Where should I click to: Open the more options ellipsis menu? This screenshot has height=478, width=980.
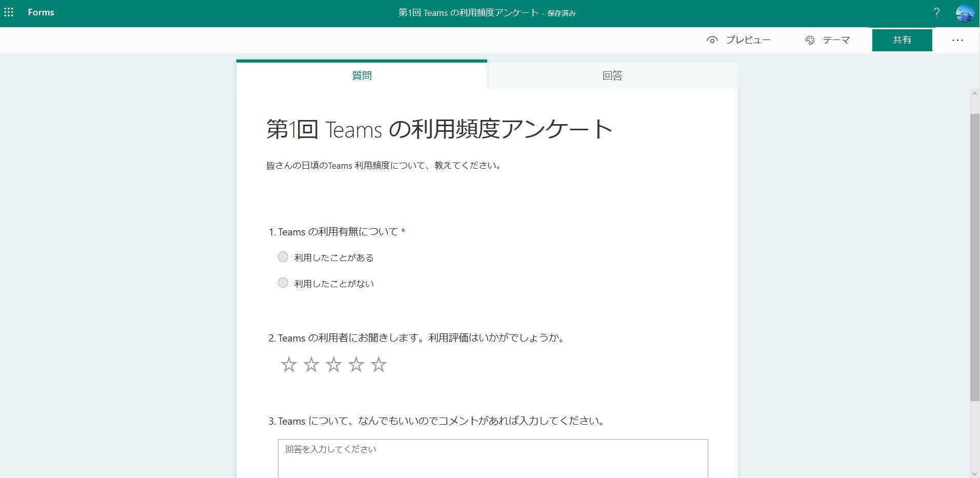point(957,40)
